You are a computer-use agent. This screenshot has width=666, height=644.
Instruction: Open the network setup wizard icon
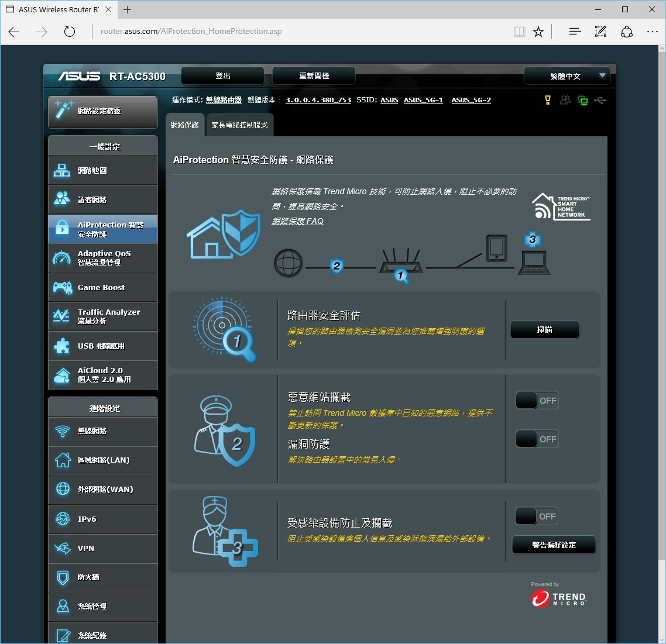pyautogui.click(x=64, y=110)
